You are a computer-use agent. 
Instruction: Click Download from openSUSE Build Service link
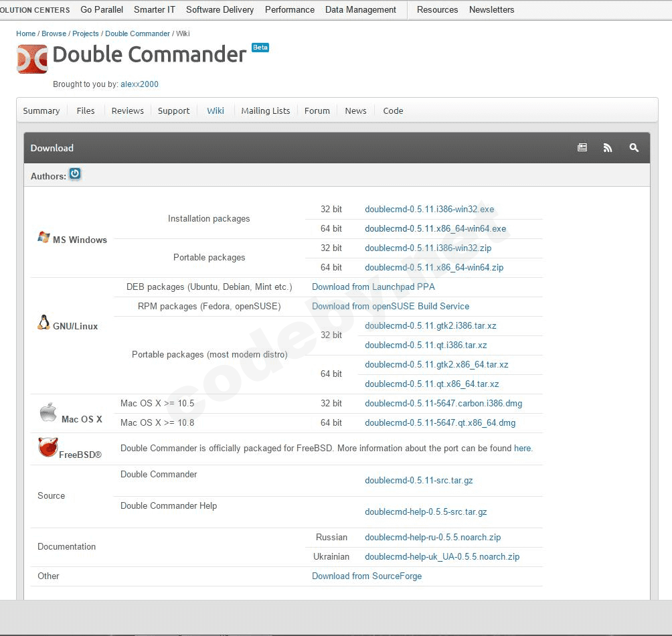click(x=390, y=306)
